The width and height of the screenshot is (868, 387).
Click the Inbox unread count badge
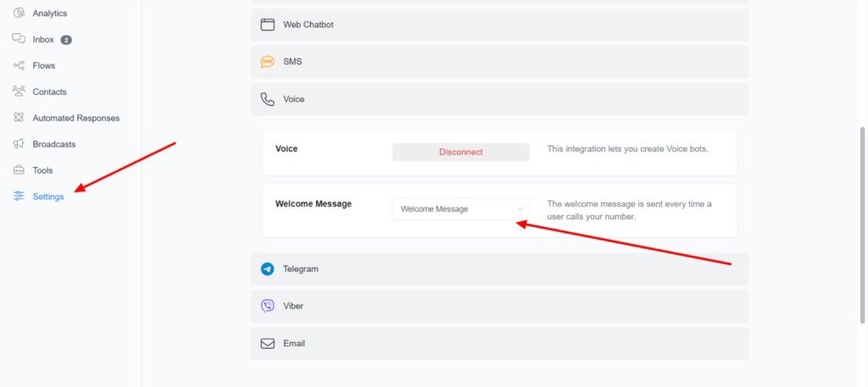click(x=66, y=40)
